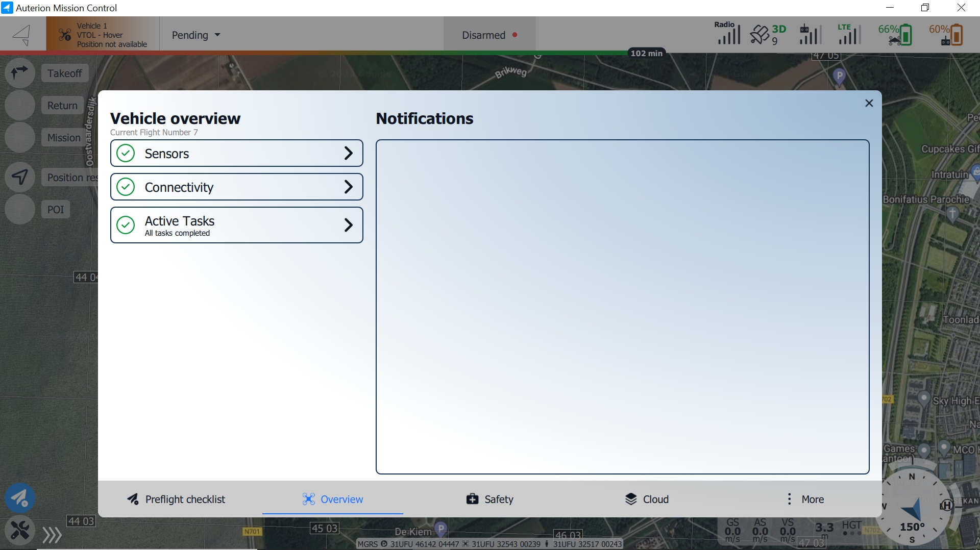Click the remote controller signal icon

click(x=810, y=35)
